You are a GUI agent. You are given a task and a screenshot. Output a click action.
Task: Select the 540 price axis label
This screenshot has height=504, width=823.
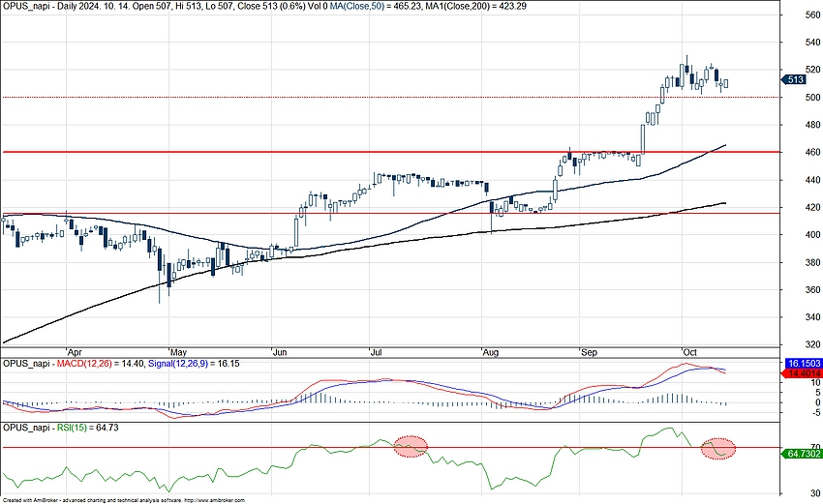point(813,42)
